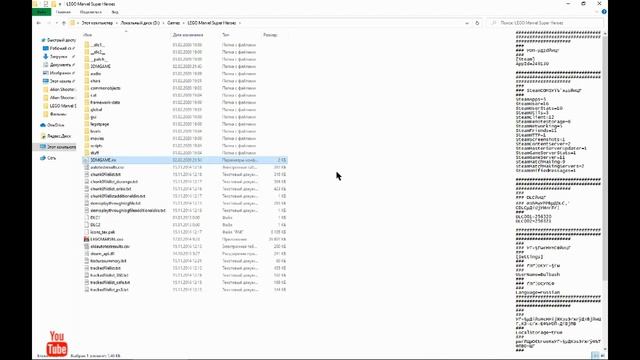Image resolution: width=640 pixels, height=360 pixels.
Task: Click Локальный диск (D:) breadcrumb
Action: point(140,23)
